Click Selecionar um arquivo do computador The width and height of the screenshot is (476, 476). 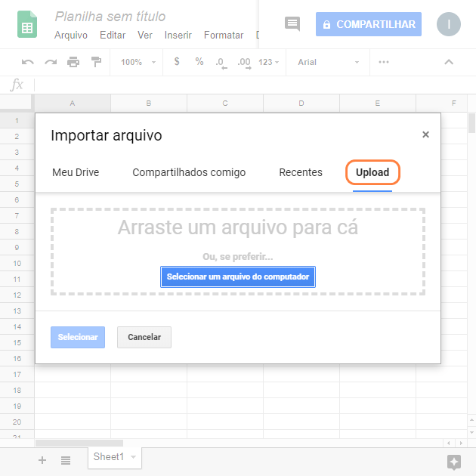238,277
